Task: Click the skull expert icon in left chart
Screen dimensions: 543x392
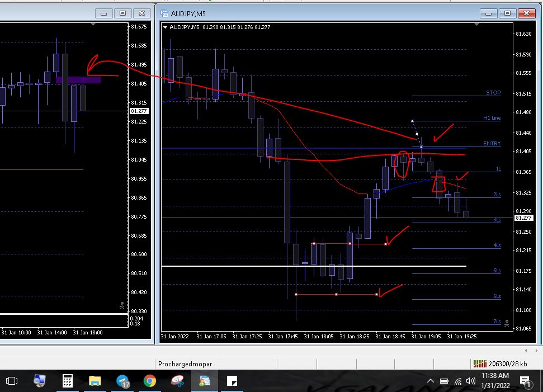Action: [x=122, y=305]
